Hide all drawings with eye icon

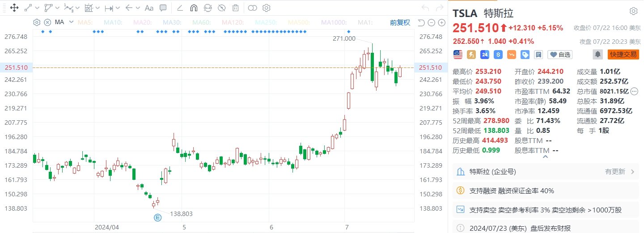[x=221, y=8]
